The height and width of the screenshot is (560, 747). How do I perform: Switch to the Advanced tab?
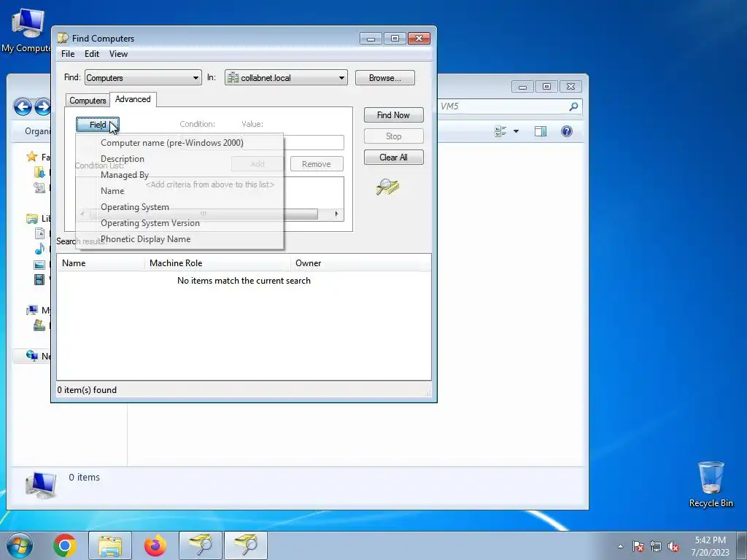133,99
